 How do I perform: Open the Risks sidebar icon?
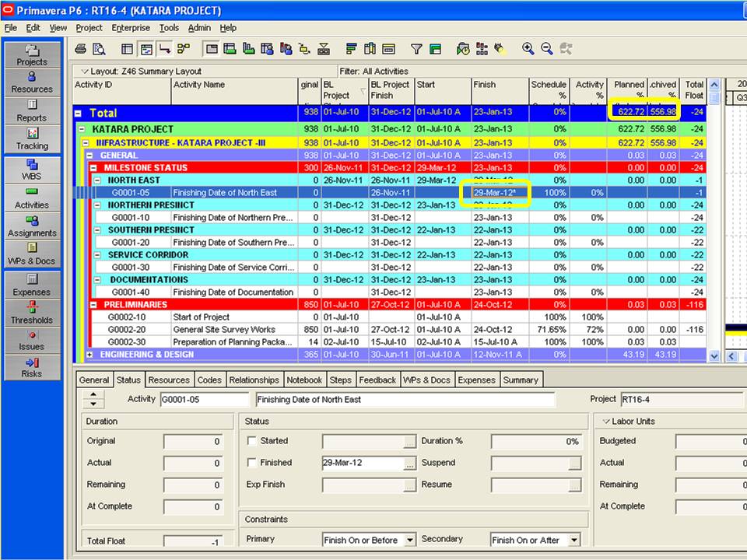point(32,368)
